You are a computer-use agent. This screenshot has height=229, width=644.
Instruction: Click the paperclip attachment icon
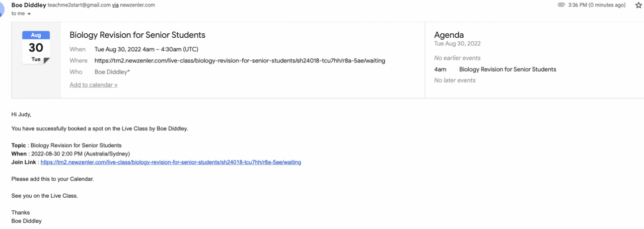(x=561, y=5)
